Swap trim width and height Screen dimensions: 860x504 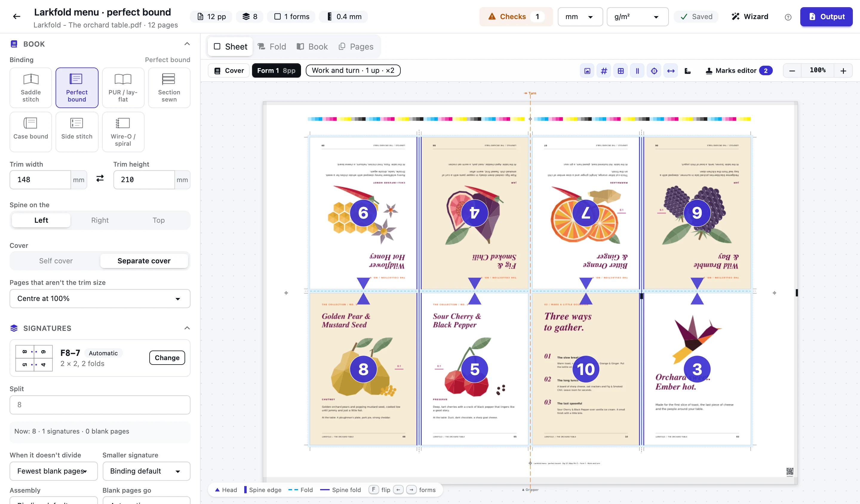(x=100, y=179)
